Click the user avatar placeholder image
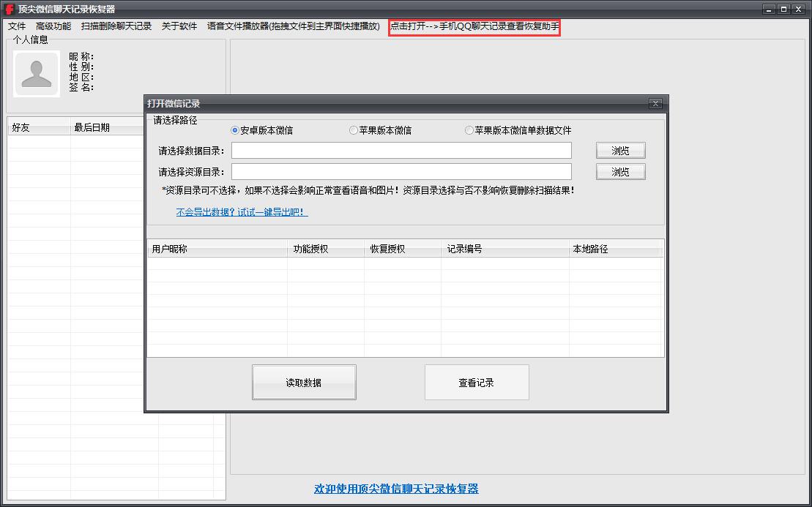Viewport: 812px width, 507px height. click(37, 74)
